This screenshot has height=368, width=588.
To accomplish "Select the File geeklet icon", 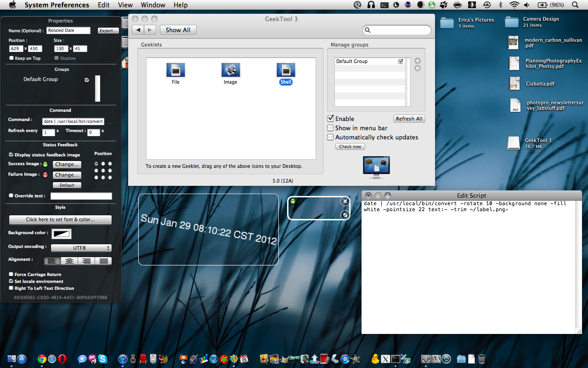I will [175, 70].
